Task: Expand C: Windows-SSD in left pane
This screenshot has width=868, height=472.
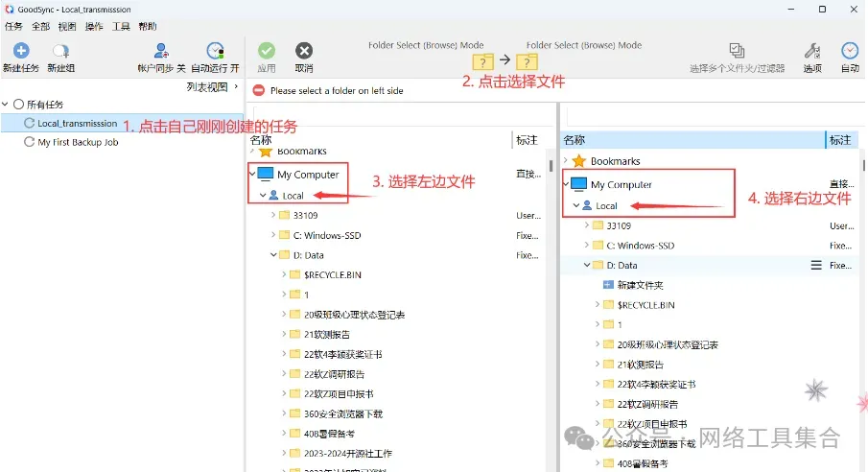Action: tap(273, 235)
